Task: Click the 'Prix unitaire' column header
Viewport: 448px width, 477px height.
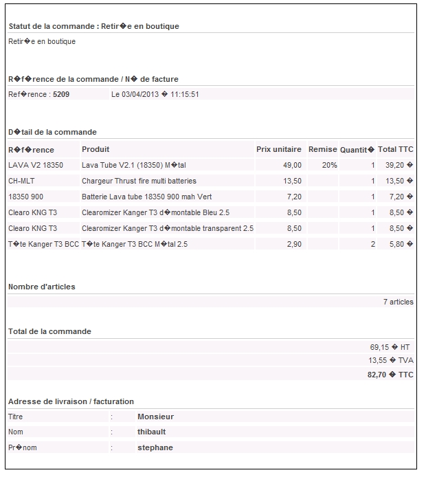Action: (279, 149)
